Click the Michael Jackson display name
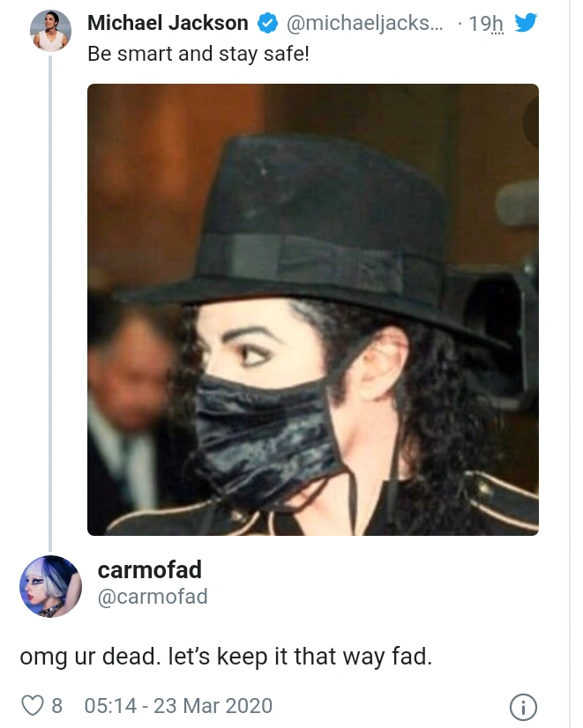 (168, 23)
